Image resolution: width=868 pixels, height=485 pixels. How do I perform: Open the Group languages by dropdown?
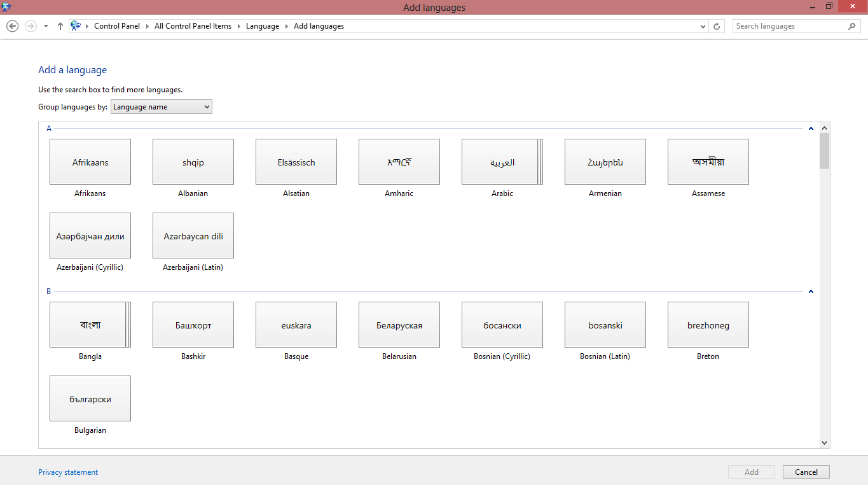[x=162, y=107]
